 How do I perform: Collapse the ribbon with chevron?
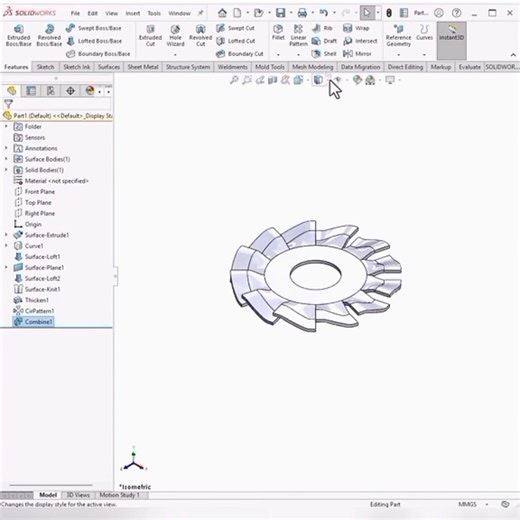[513, 55]
